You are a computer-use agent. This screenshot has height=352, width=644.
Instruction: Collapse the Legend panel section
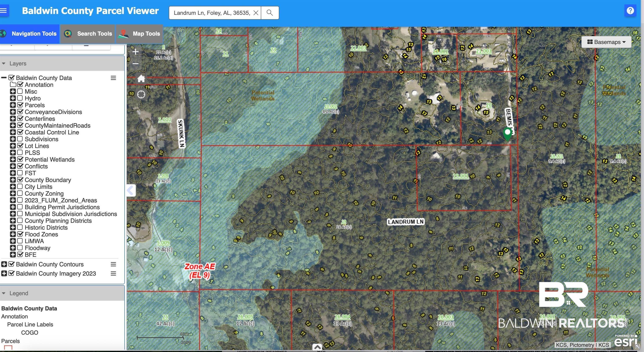4,293
